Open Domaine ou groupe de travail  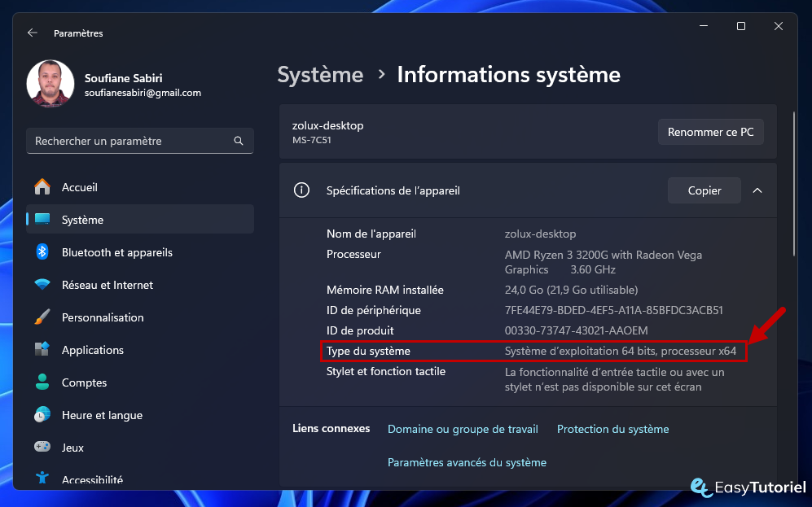[463, 429]
